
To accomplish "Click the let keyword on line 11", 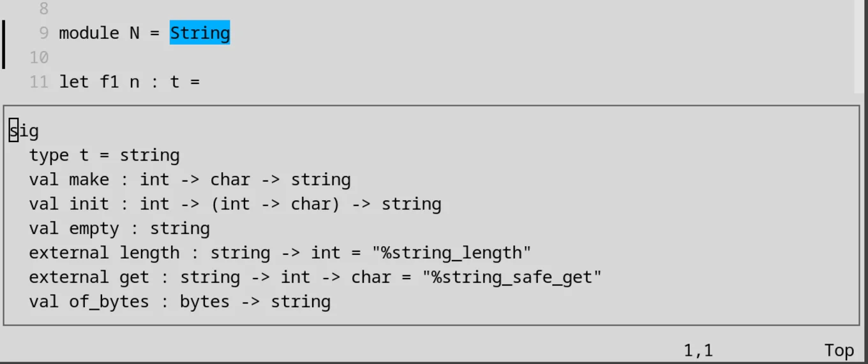I will click(x=74, y=82).
